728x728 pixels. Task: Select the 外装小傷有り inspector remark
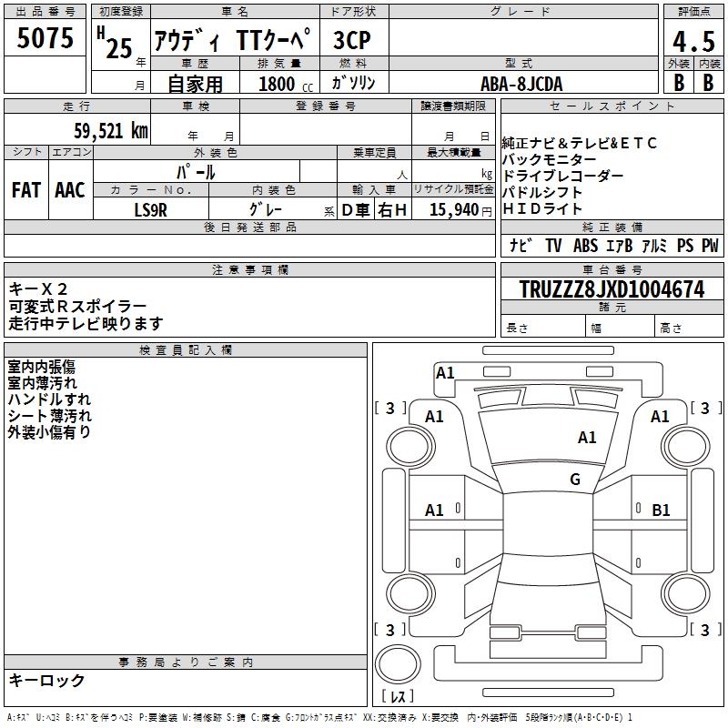(x=49, y=431)
